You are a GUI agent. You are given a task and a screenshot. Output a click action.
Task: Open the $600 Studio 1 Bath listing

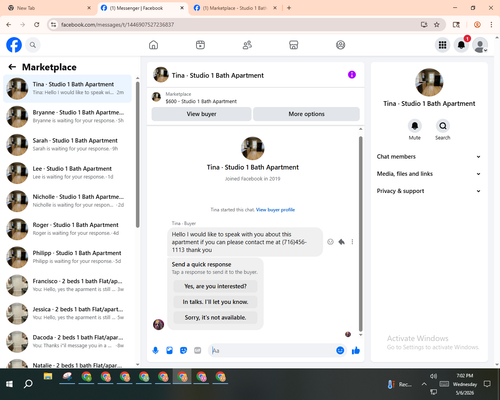(x=201, y=101)
